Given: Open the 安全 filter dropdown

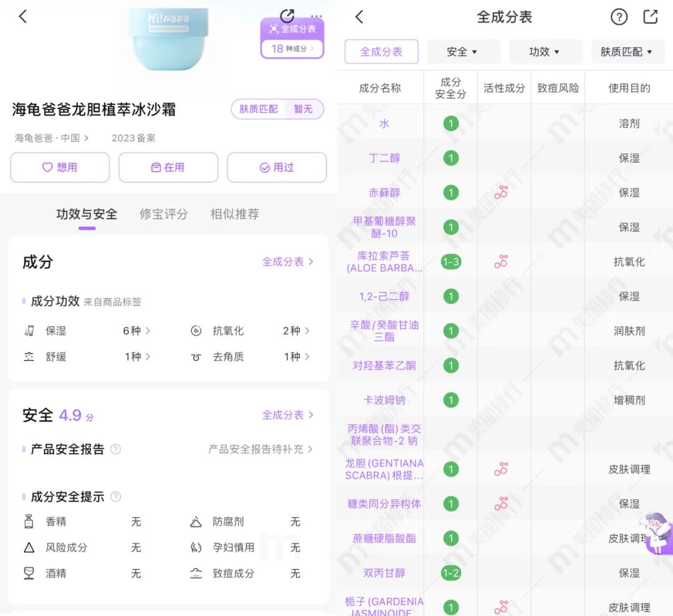Looking at the screenshot, I should (x=463, y=52).
